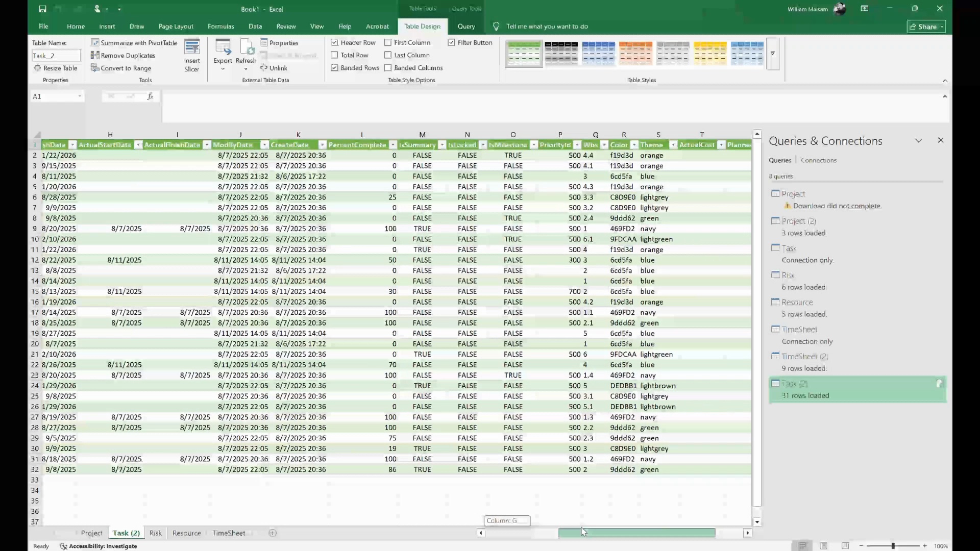Add new sheet with plus icon
The width and height of the screenshot is (980, 551).
click(273, 533)
